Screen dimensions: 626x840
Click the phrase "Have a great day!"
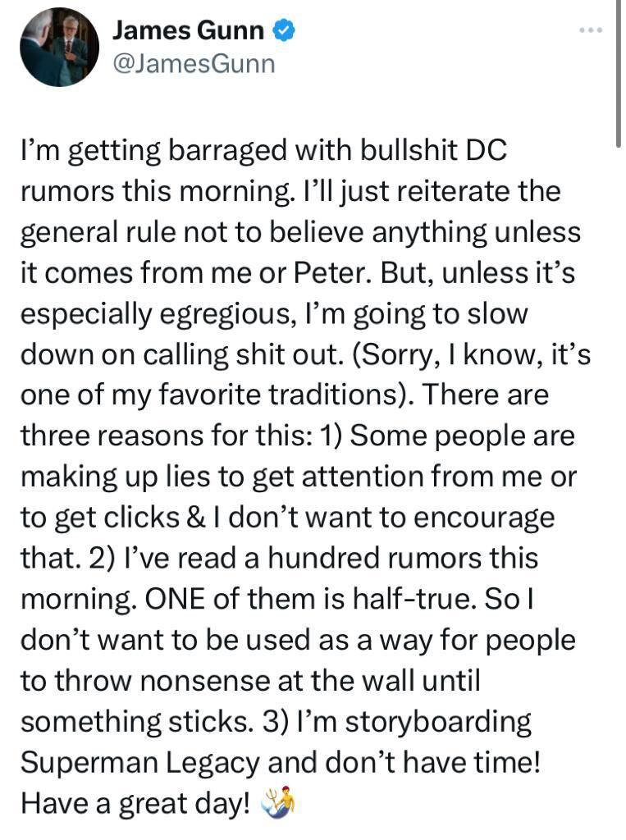pos(134,801)
